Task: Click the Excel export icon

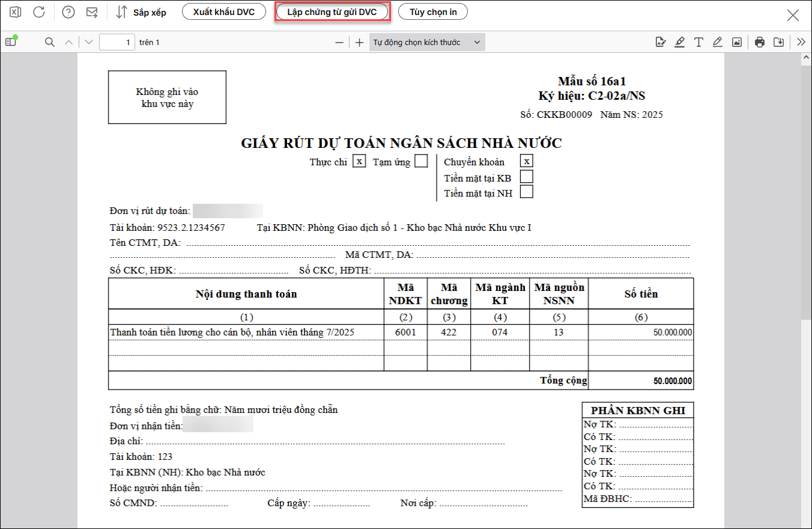Action: coord(16,12)
